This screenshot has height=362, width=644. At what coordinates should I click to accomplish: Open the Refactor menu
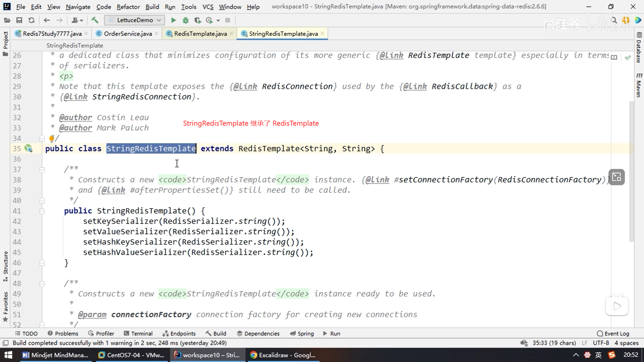pyautogui.click(x=128, y=7)
